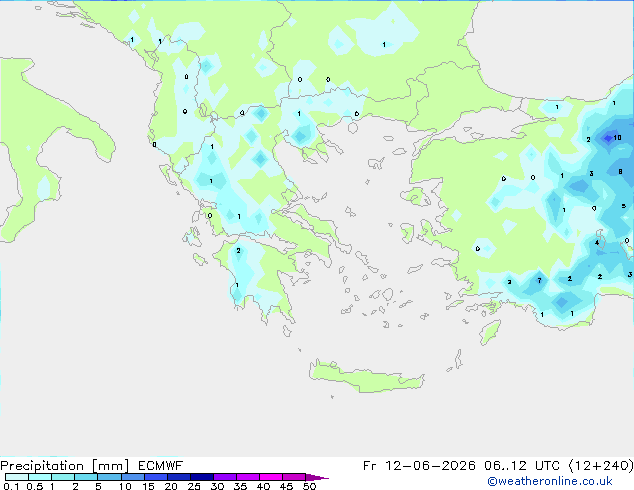Click the legend label '50'

309,486
